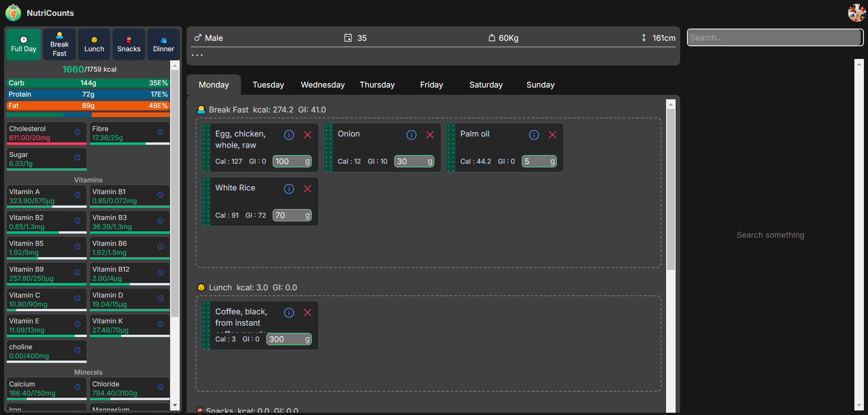Viewport: 868px width, 415px height.
Task: Switch to the Saturday tab
Action: (x=486, y=85)
